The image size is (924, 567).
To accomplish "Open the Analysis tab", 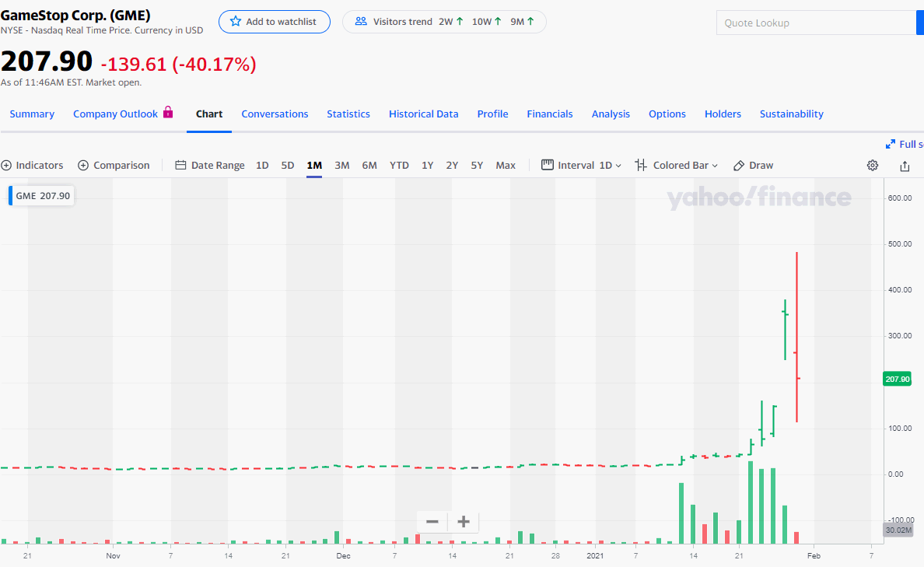I will pos(611,114).
